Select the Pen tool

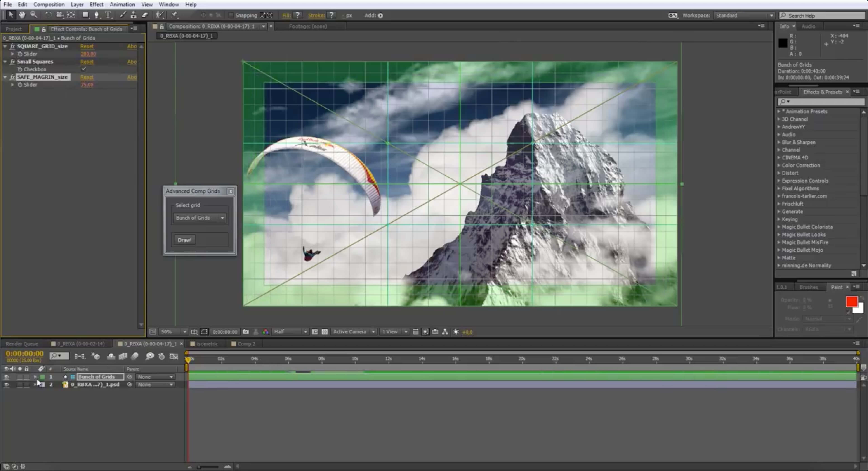click(97, 15)
